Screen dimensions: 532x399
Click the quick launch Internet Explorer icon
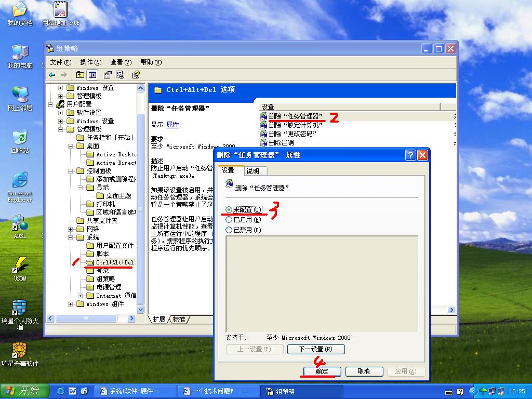pos(61,391)
